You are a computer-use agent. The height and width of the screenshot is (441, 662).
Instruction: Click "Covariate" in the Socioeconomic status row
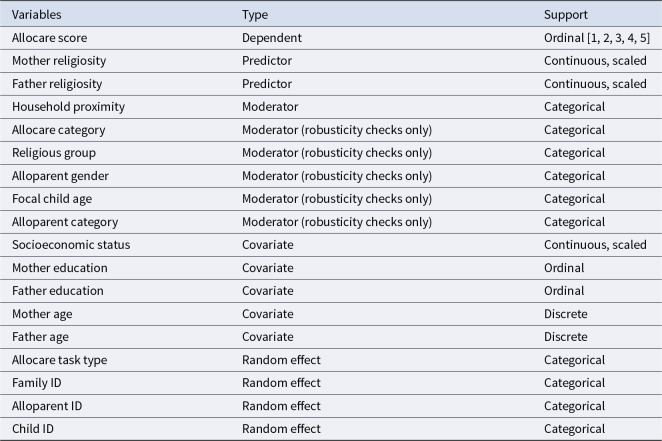click(x=268, y=245)
